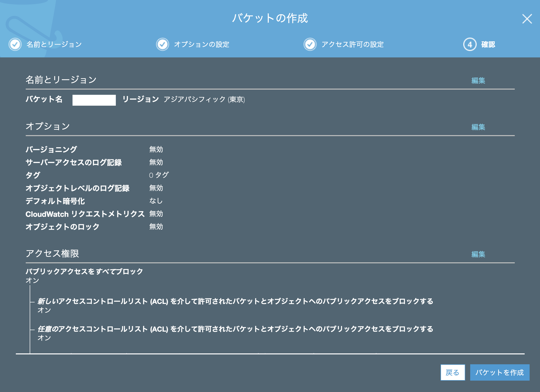540x392 pixels.
Task: Click the パブリックアクセスをすべてブロック setting label
Action: click(x=84, y=271)
